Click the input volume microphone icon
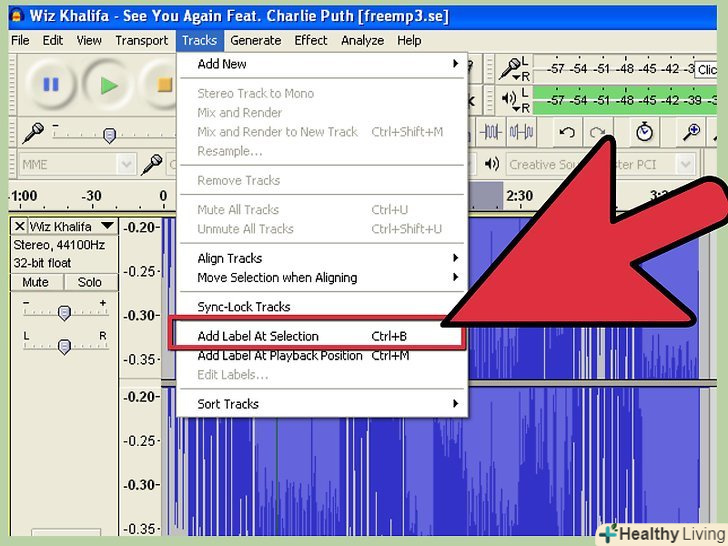The image size is (728, 546). tap(33, 133)
